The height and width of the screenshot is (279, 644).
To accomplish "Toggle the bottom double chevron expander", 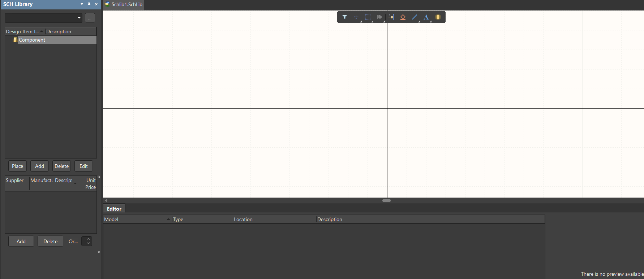I will (x=99, y=252).
